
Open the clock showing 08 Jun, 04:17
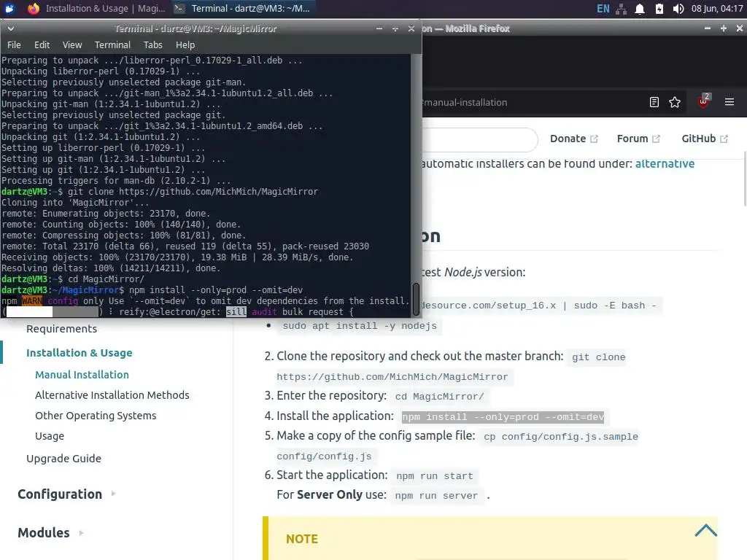coord(716,9)
